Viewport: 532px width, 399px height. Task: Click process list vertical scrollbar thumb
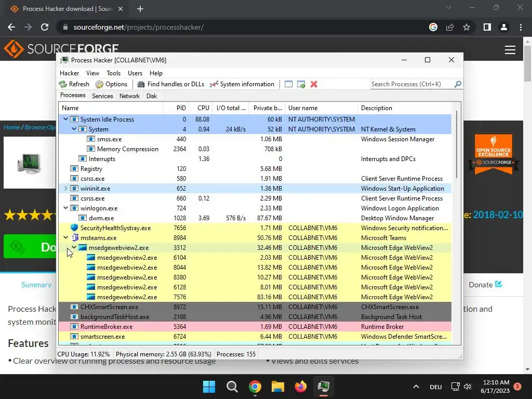click(457, 144)
